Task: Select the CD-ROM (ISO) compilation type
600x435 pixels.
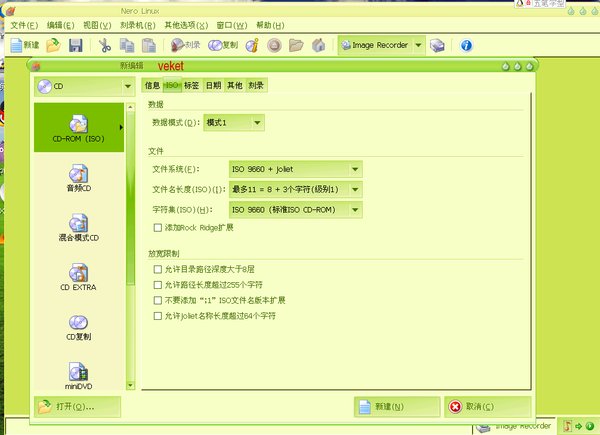Action: 78,128
